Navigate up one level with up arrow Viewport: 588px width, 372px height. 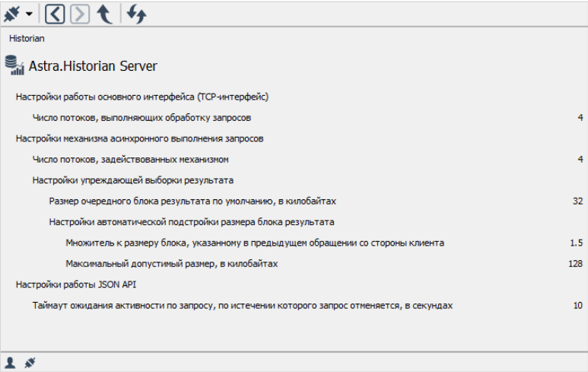click(x=105, y=13)
